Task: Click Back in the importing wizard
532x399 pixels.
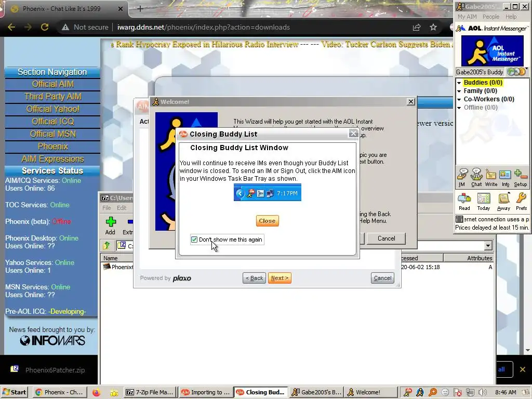Action: click(254, 278)
